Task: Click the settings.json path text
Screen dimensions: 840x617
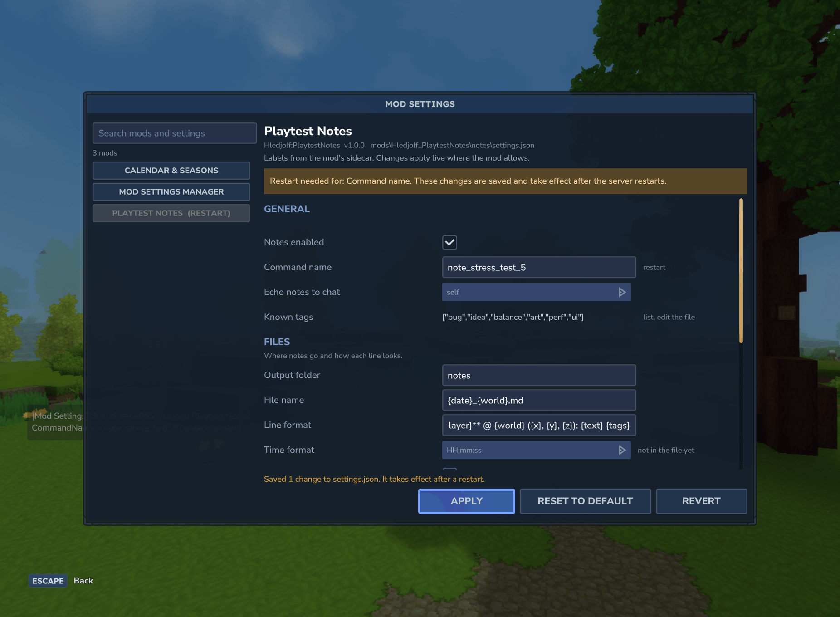Action: point(452,145)
